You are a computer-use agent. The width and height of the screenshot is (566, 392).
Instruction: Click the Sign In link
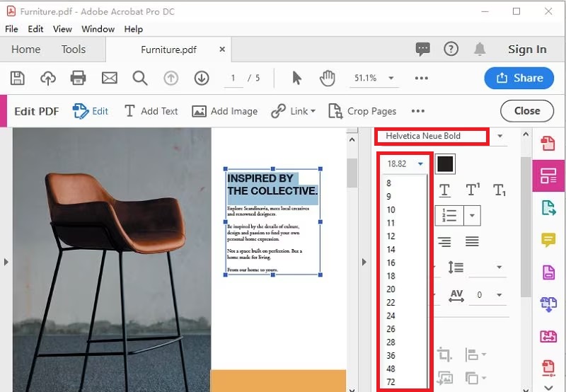tap(527, 49)
